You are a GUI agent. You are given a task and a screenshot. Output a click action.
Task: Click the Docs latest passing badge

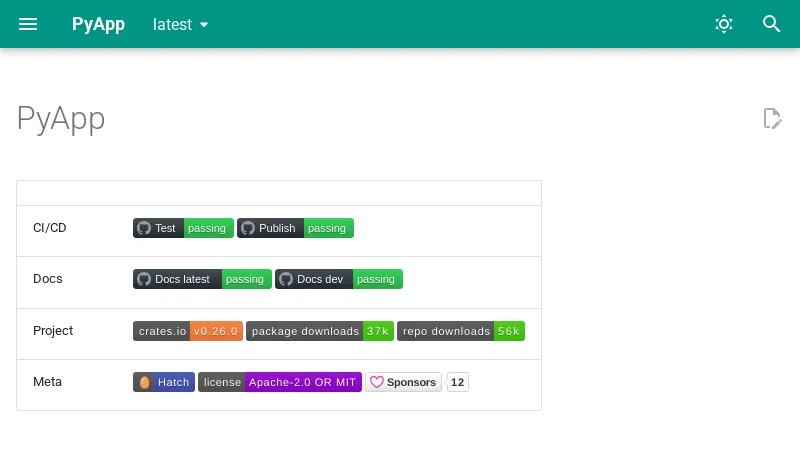click(202, 279)
